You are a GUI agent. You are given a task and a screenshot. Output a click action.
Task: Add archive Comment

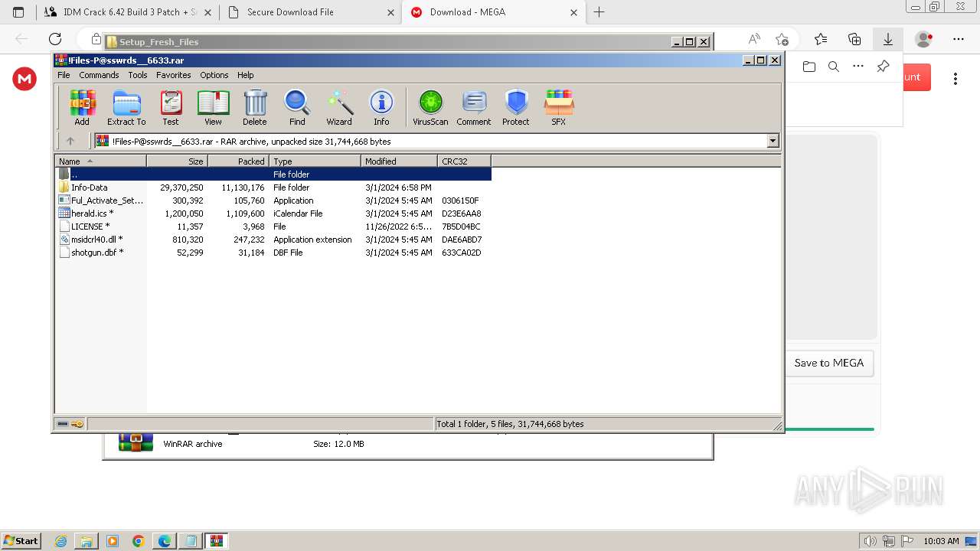tap(474, 107)
